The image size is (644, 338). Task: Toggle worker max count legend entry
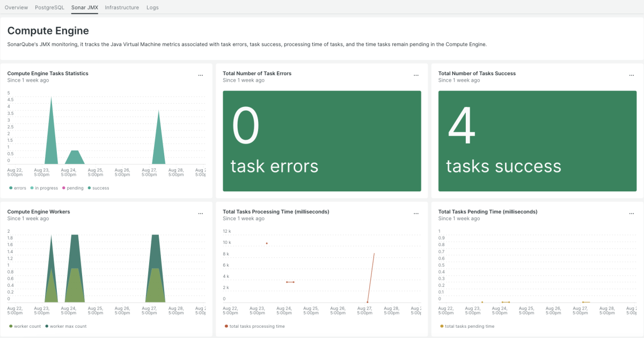pos(68,326)
